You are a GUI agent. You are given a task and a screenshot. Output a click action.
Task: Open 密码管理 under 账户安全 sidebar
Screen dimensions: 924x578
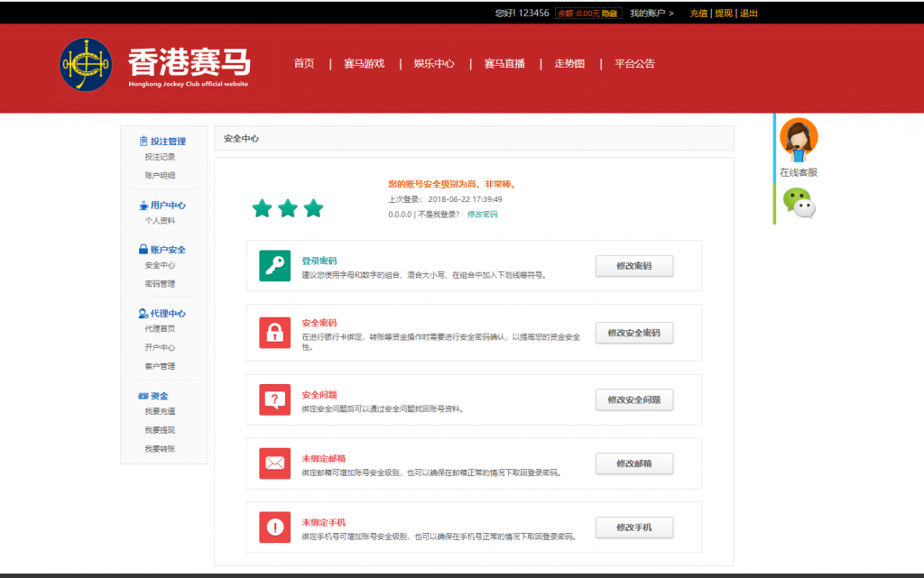(160, 284)
